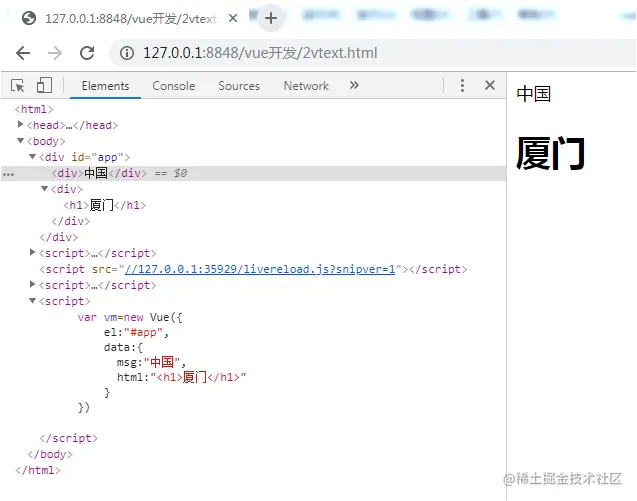Select the closing </div> under h1
This screenshot has width=637, height=501.
[71, 221]
